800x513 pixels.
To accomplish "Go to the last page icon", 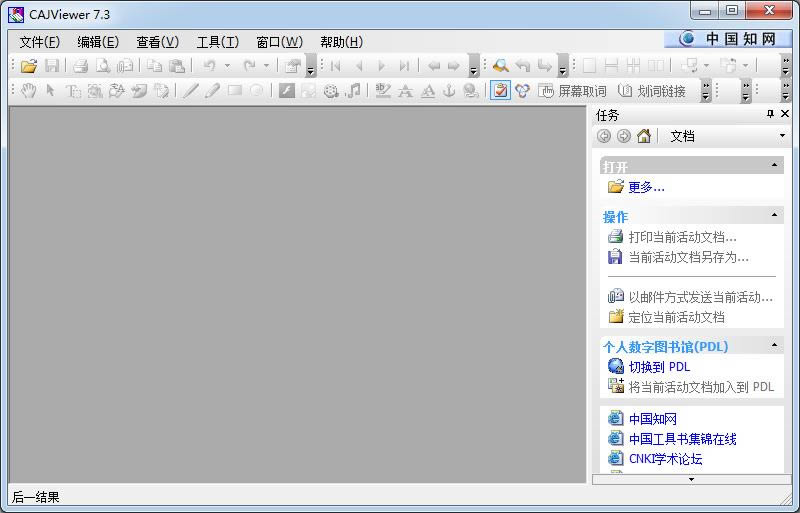I will pyautogui.click(x=404, y=65).
